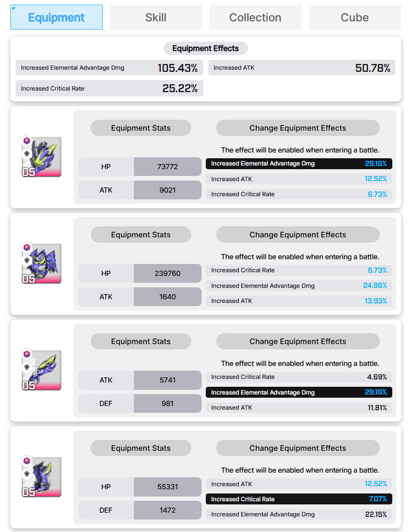410x532 pixels.
Task: Click manufacturer hexagon badge on helmet icon
Action: (x=27, y=141)
